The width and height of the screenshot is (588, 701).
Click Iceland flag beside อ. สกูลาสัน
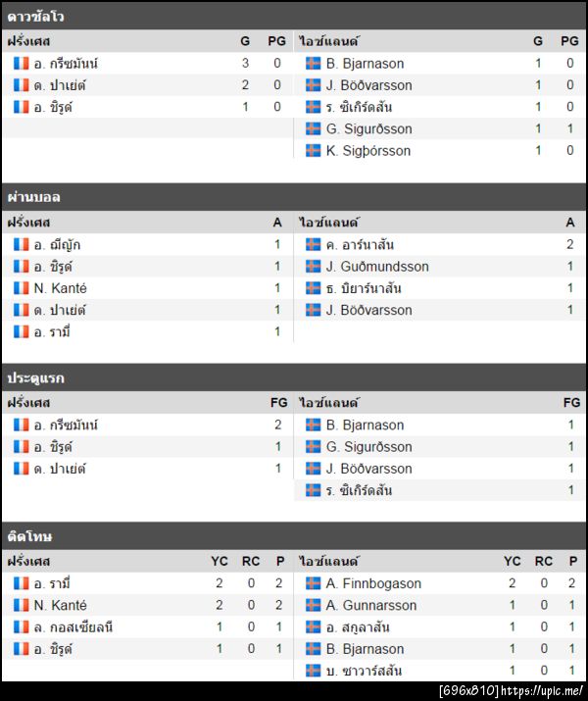[x=314, y=626]
